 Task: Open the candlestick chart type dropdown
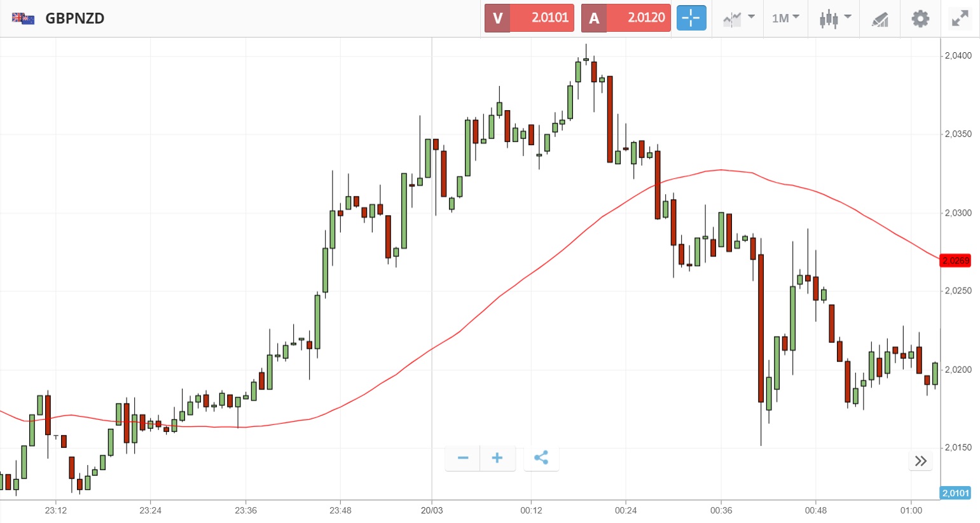[835, 18]
